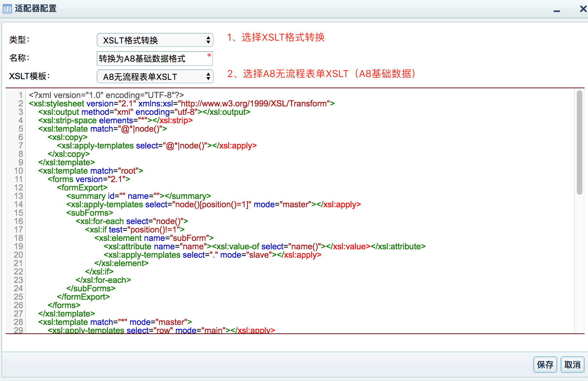This screenshot has width=588, height=381.
Task: Select line number 10 in the gutter
Action: click(19, 171)
